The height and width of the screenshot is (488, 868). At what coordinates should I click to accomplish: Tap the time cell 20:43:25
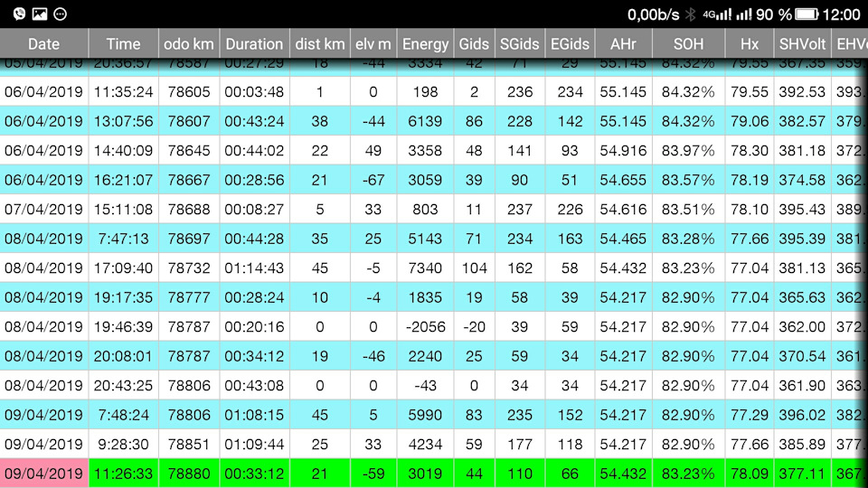coord(124,385)
